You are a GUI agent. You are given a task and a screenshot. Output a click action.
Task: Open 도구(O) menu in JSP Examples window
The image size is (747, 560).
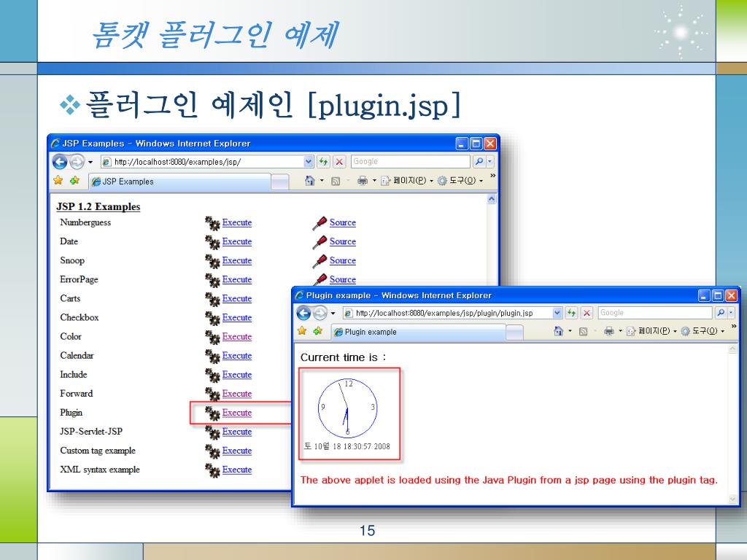point(460,181)
